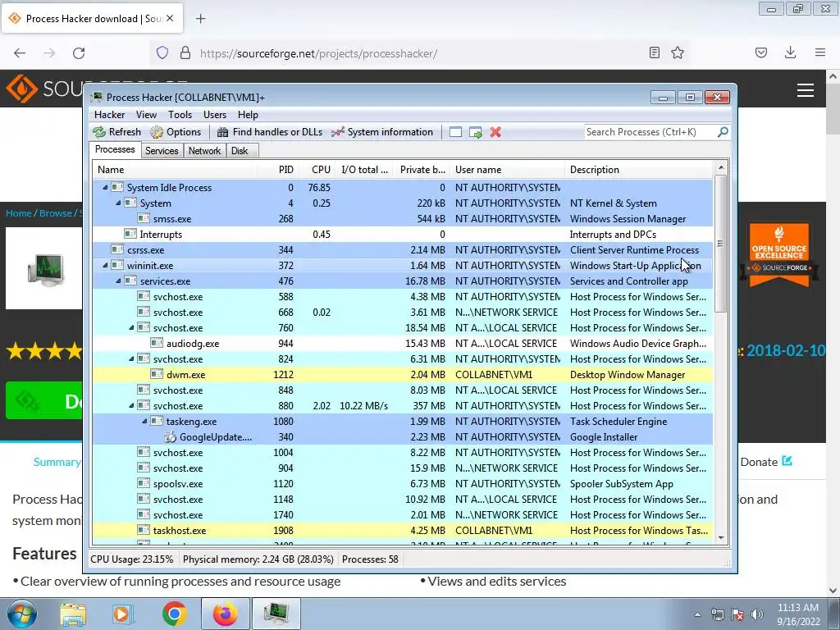This screenshot has height=630, width=840.
Task: Switch to the Network tab
Action: tap(204, 151)
